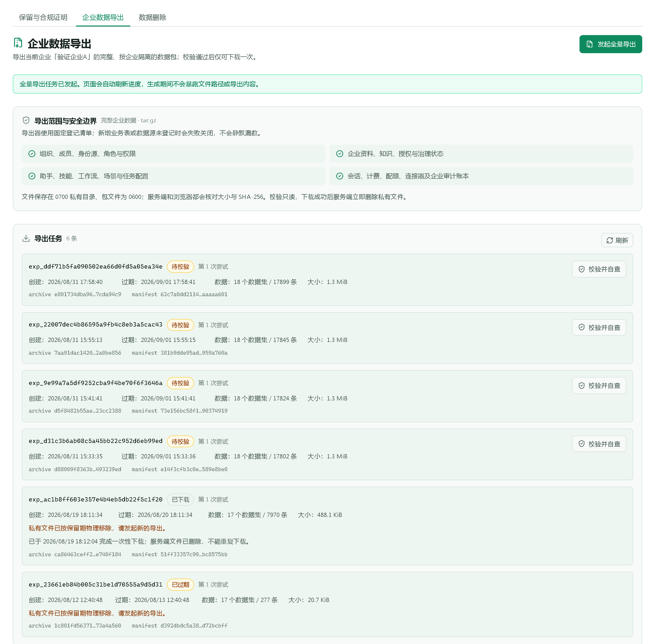This screenshot has width=655, height=644.
Task: Click the check icon for 助手、技能、工作流、场景与任务配置
Action: pyautogui.click(x=32, y=176)
